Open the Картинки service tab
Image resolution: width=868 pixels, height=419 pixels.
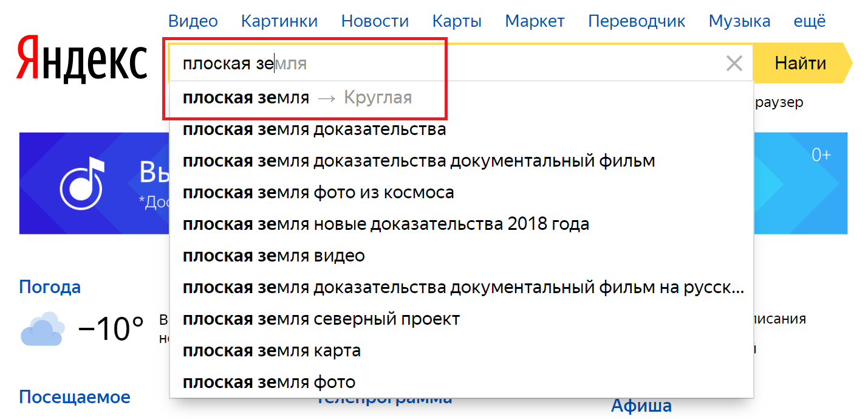click(x=279, y=21)
